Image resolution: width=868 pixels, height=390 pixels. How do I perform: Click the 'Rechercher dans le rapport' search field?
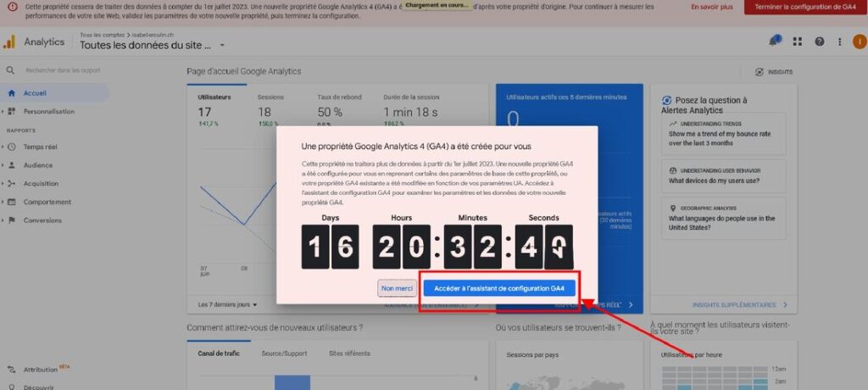(x=64, y=71)
